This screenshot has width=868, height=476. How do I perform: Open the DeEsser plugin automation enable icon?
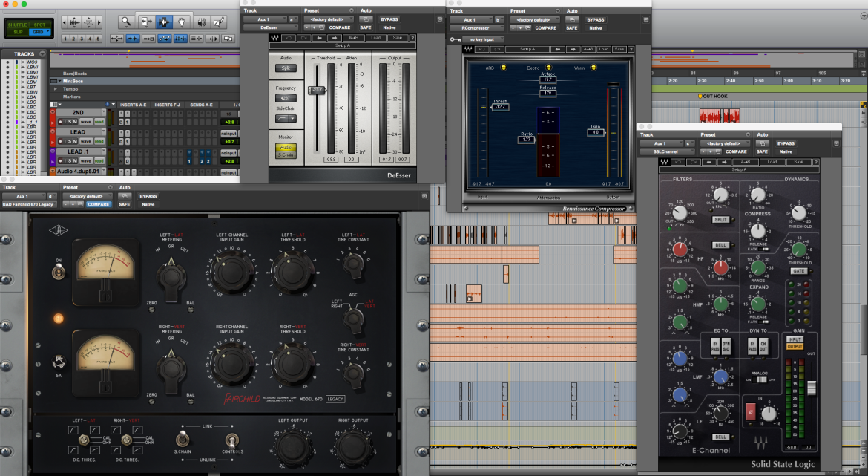click(366, 19)
